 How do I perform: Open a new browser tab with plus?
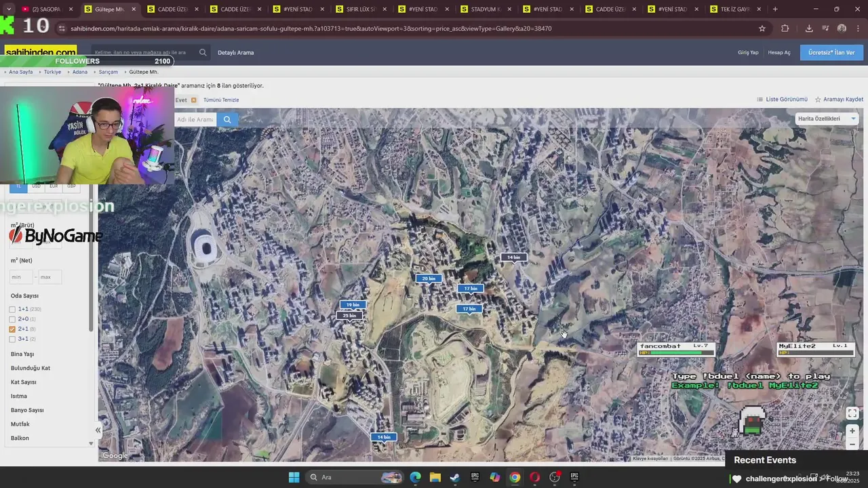(x=775, y=9)
